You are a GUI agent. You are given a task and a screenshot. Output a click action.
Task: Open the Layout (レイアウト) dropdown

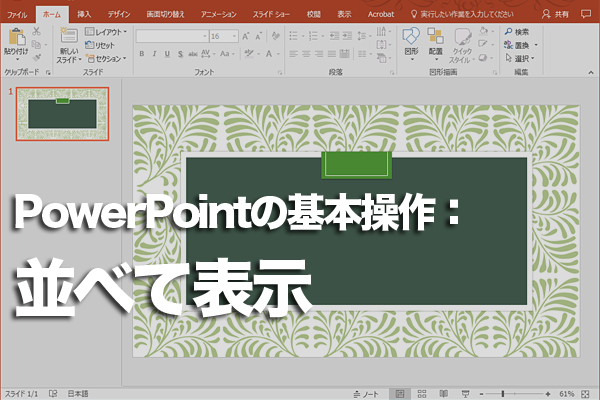tap(106, 32)
